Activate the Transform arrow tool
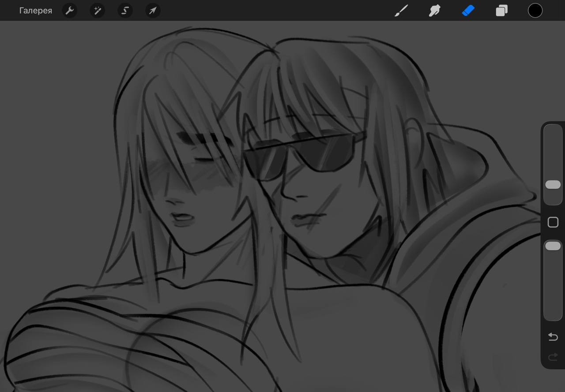The height and width of the screenshot is (392, 565). (153, 11)
